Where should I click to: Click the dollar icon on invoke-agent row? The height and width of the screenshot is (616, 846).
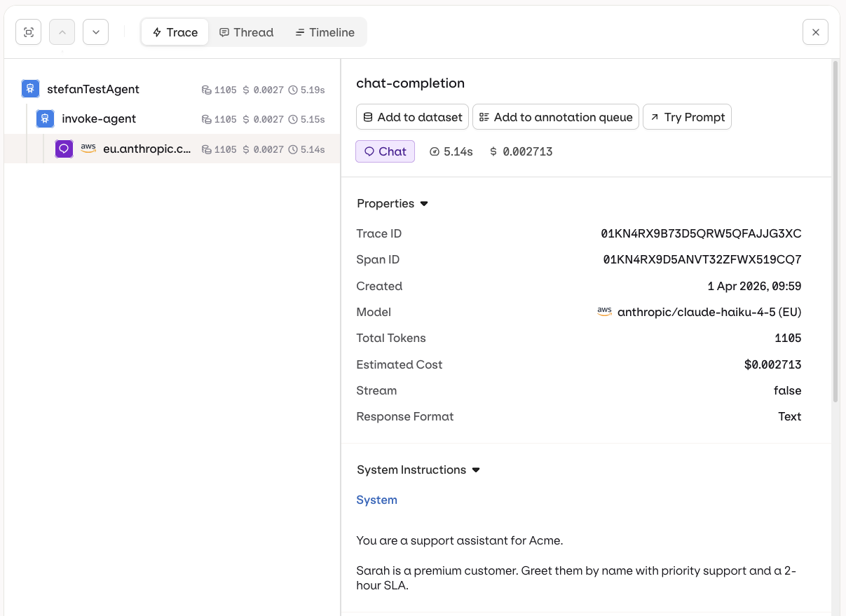tap(246, 120)
